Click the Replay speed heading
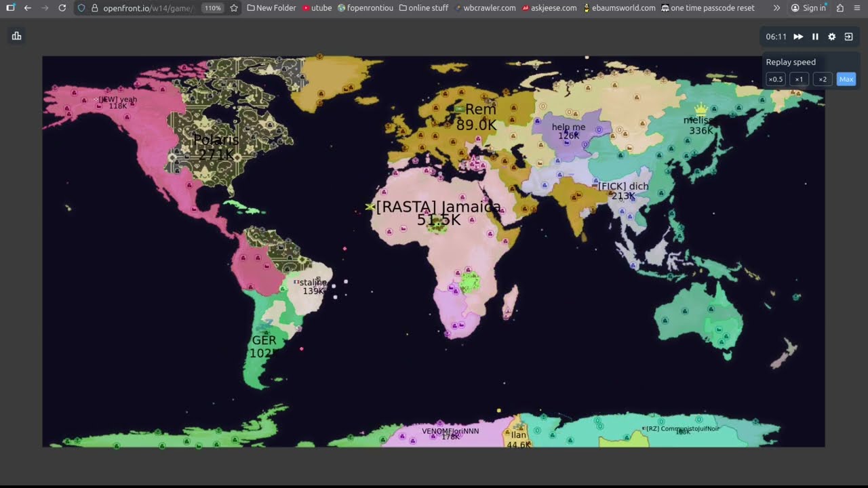This screenshot has height=488, width=868. tap(791, 62)
